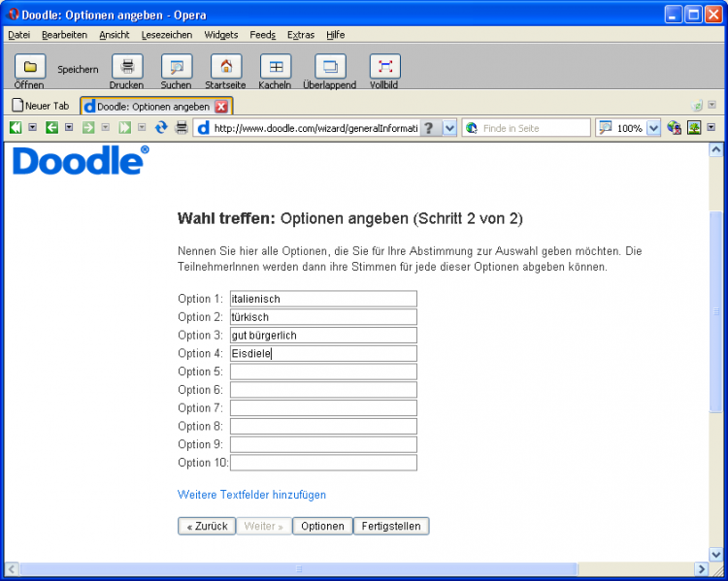Focus the empty Option 7 field
The width and height of the screenshot is (728, 581).
[323, 408]
